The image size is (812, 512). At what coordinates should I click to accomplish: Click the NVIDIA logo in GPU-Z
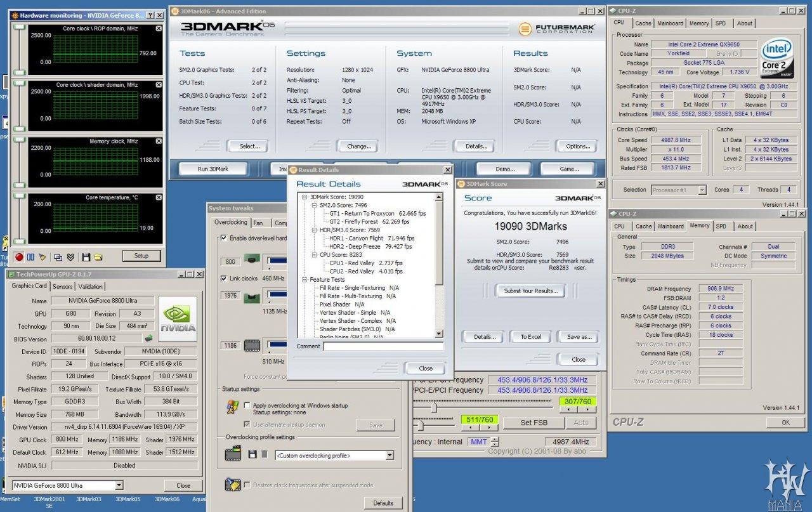tap(178, 318)
